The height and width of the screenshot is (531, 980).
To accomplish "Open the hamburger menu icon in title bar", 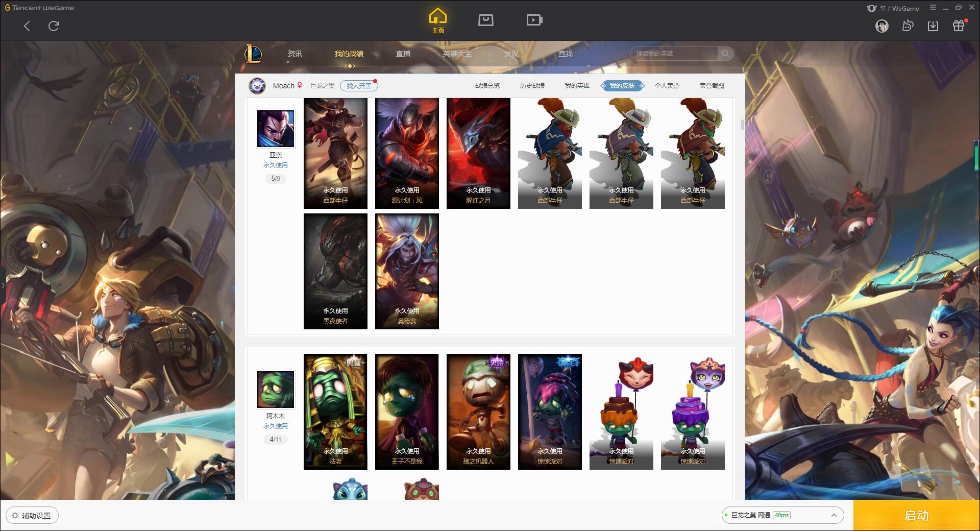I will click(x=933, y=8).
